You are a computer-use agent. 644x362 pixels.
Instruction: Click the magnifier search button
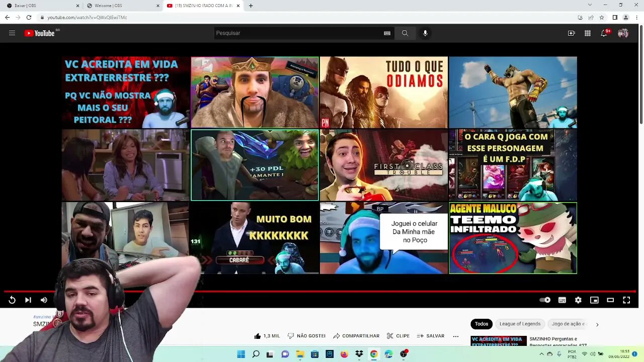coord(405,33)
